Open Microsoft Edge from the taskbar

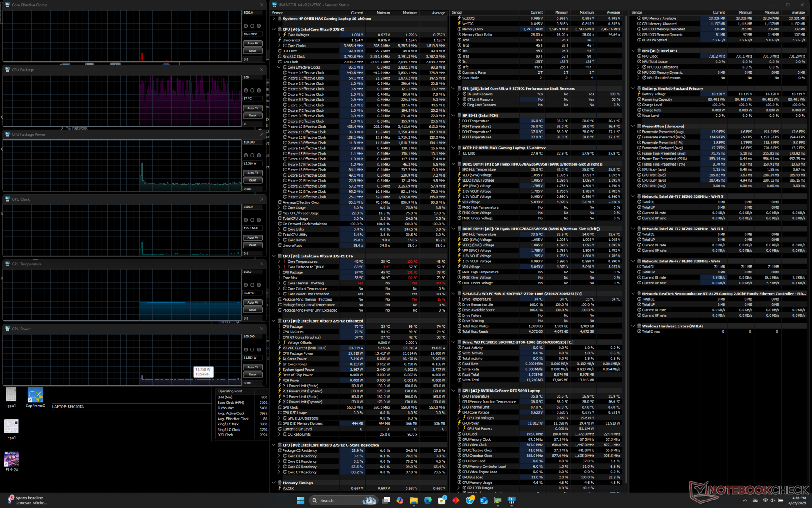click(428, 500)
